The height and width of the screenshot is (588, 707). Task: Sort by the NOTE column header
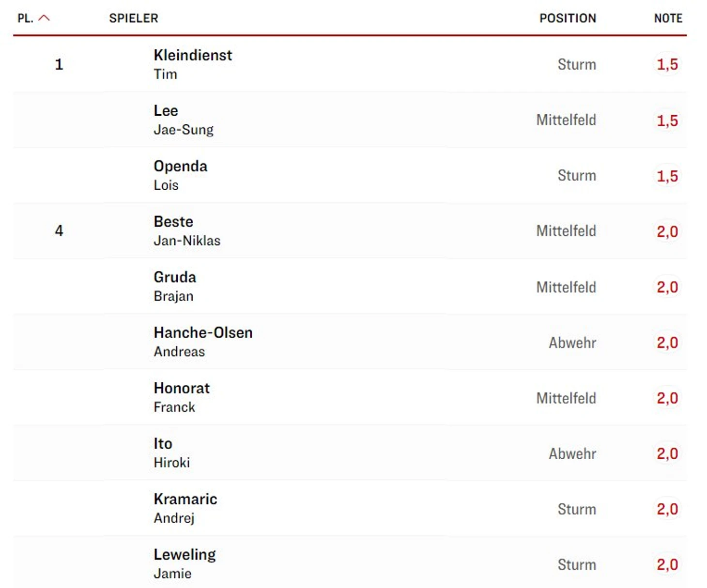tap(668, 18)
